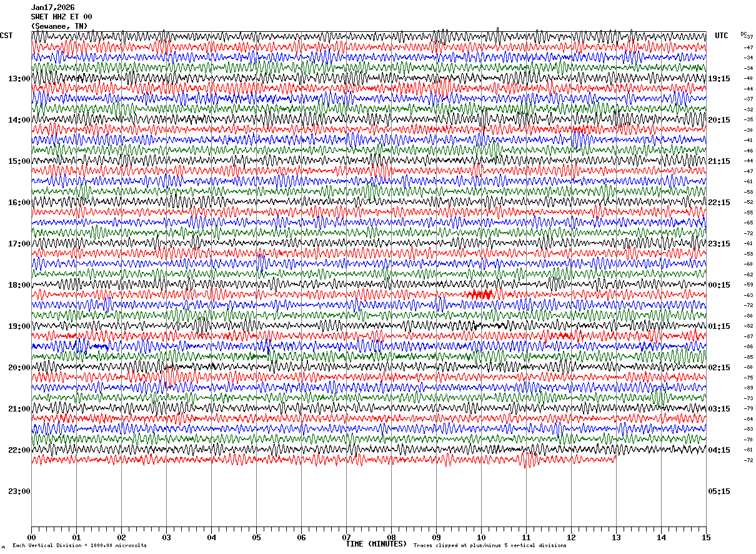Click DC offset value -32 in the DC column
756x554 pixels.
point(748,109)
